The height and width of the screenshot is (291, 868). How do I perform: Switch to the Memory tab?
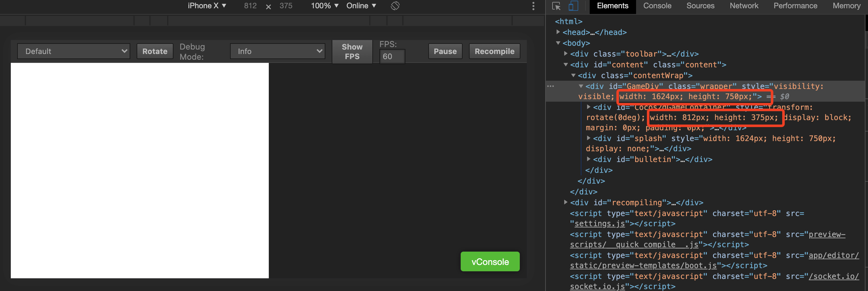coord(846,6)
